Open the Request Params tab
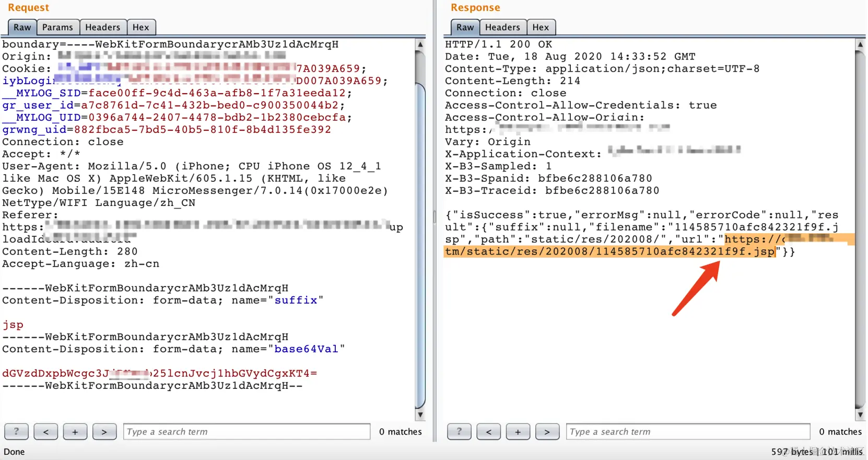Viewport: 868px width, 460px height. [x=57, y=27]
